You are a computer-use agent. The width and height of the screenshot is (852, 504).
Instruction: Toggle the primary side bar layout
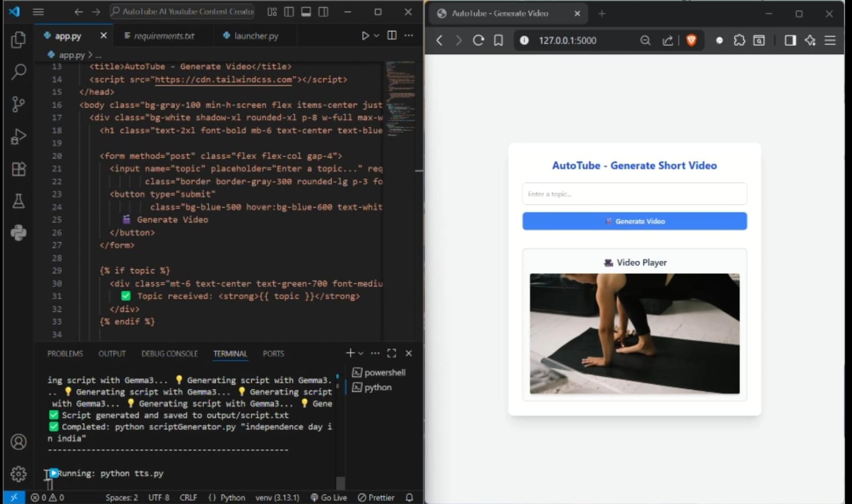(289, 12)
